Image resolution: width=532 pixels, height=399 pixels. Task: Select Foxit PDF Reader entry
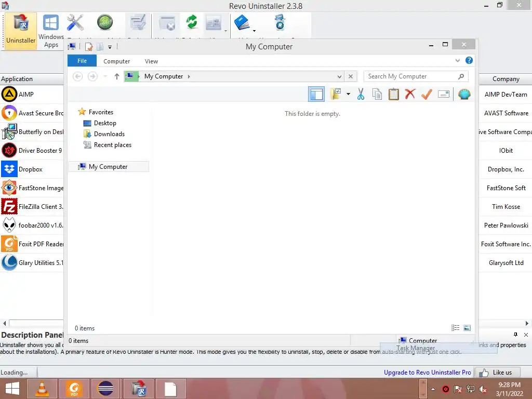pos(32,244)
